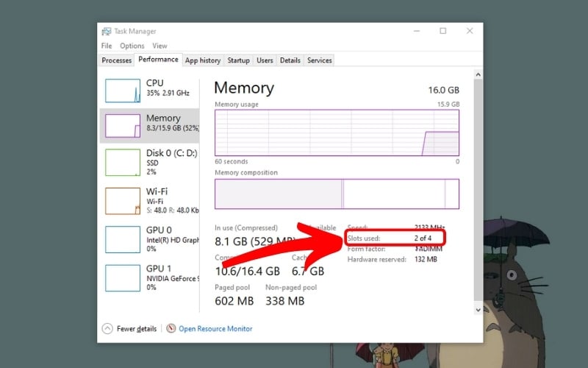
Task: Click the 2 of 4 slots value
Action: click(423, 238)
